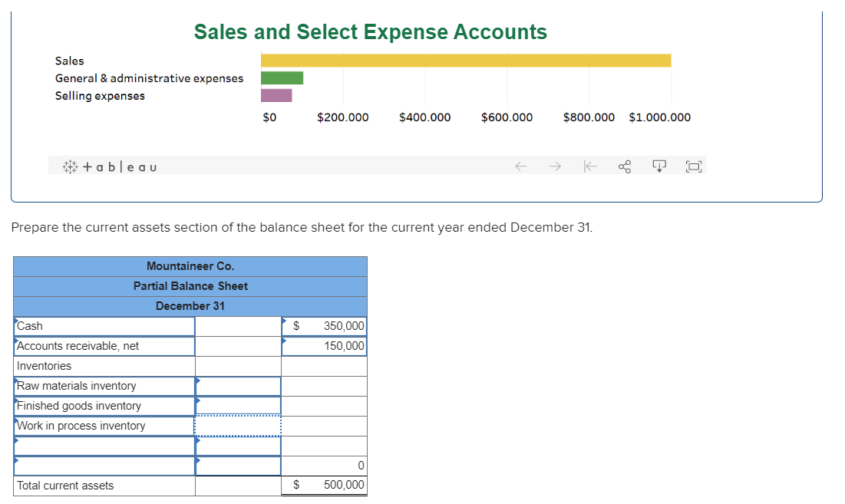
Task: Open Tableau full screen view
Action: [x=694, y=166]
